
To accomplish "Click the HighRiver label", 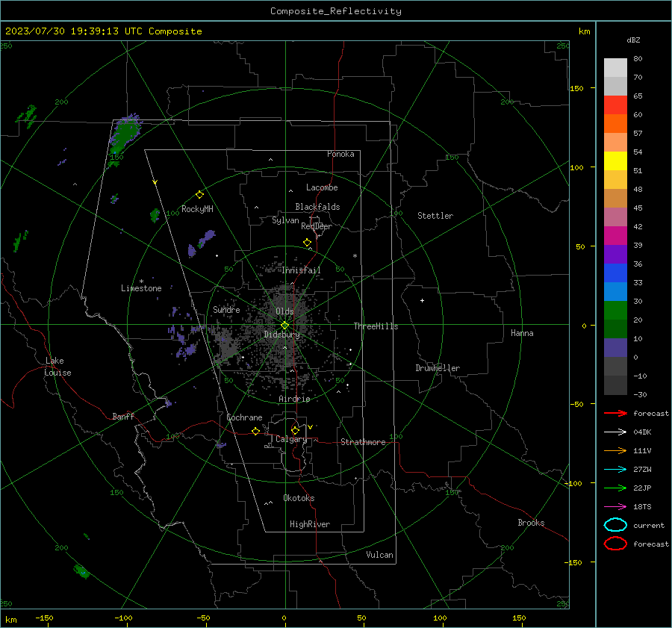I will coord(310,524).
